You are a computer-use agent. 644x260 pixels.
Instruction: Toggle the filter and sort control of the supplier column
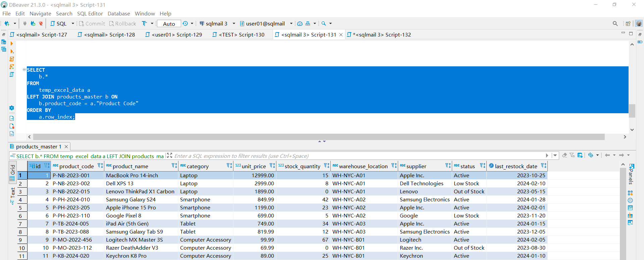click(448, 166)
